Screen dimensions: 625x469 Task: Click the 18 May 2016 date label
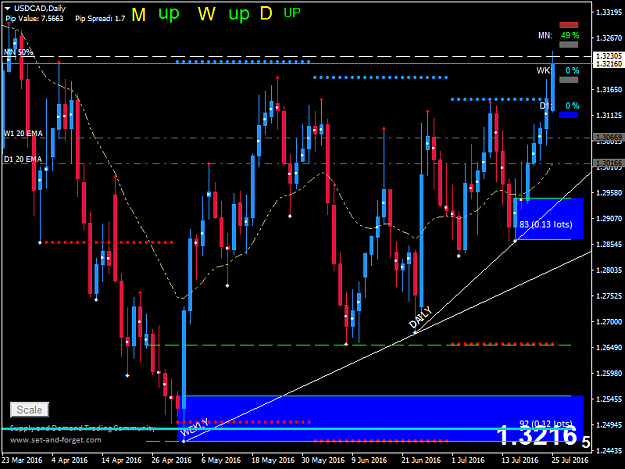point(273,460)
